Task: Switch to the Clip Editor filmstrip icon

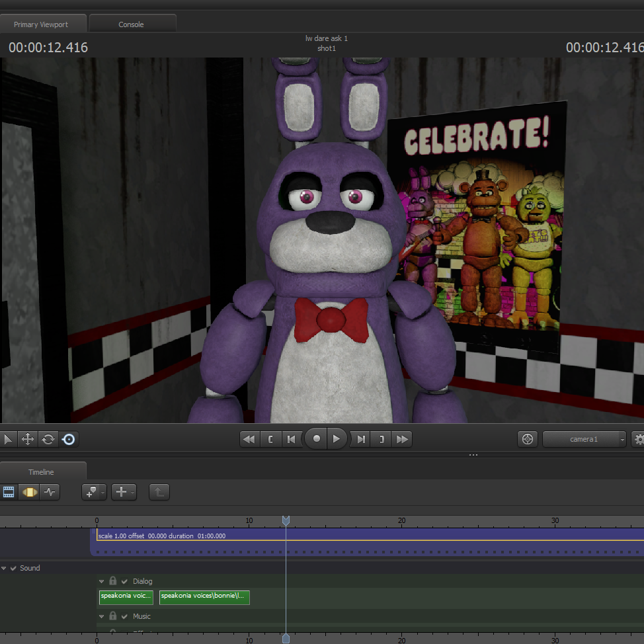Action: (9, 492)
